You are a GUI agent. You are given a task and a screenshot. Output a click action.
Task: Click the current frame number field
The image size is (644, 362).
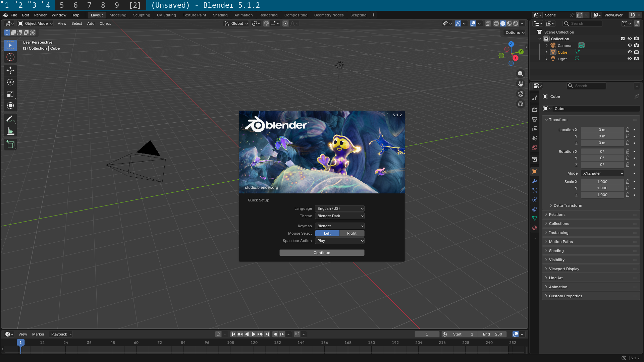[x=427, y=334]
